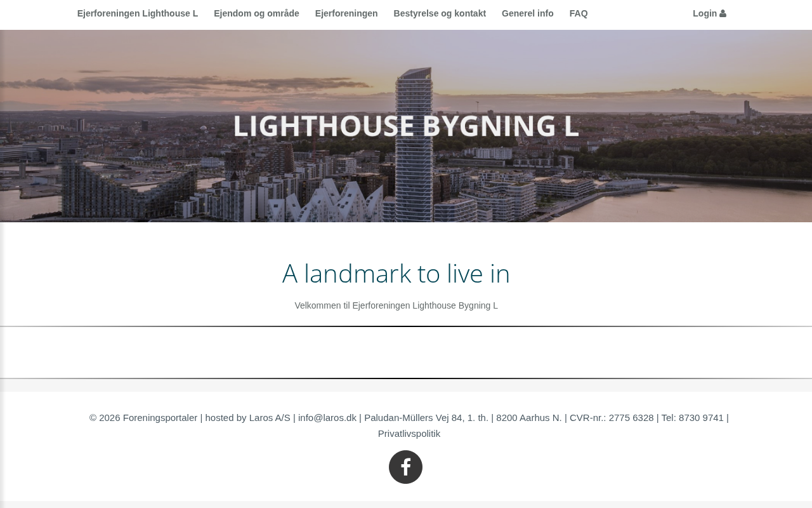The image size is (812, 508).
Task: Click the CVR-nr. 2775 6328 text
Action: 612,418
